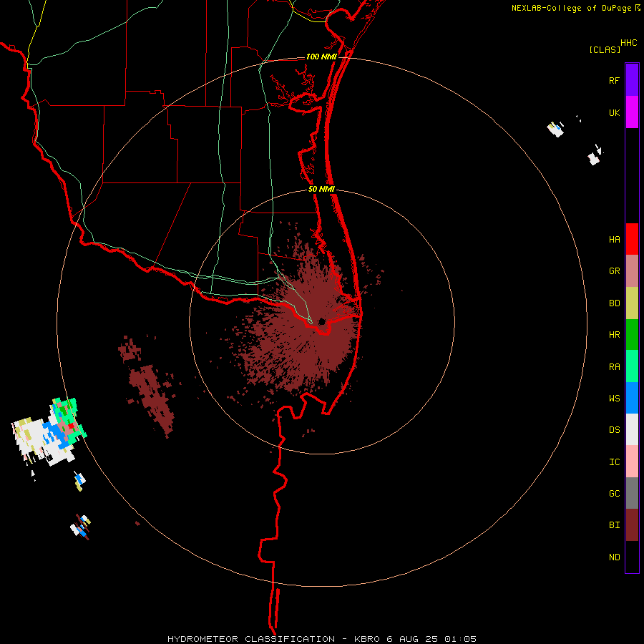The image size is (644, 644).
Task: Click the GC legend label
Action: (614, 494)
